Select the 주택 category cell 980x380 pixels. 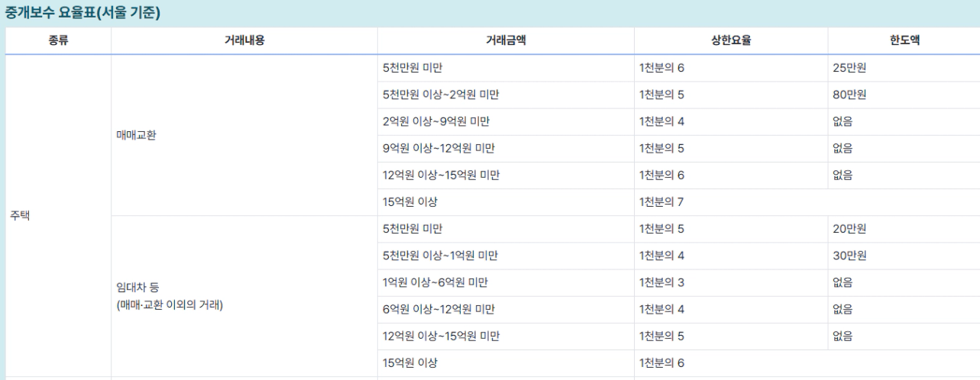coord(58,215)
